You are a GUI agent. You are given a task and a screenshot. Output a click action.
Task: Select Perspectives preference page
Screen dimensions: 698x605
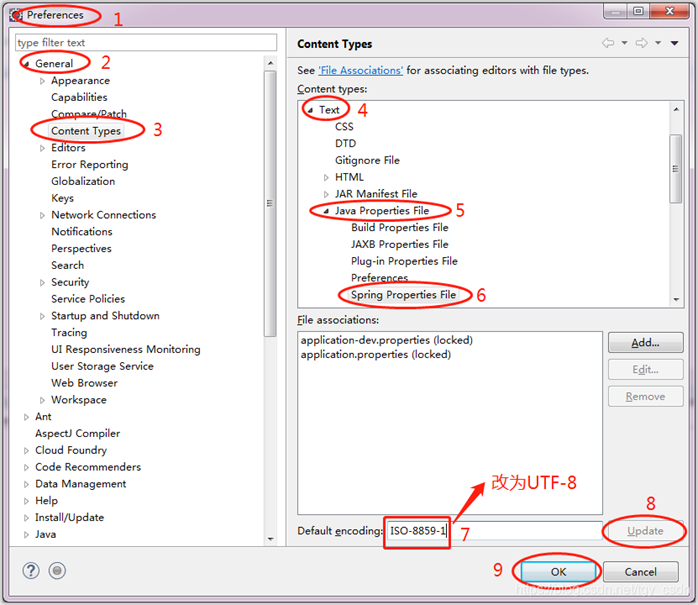81,248
